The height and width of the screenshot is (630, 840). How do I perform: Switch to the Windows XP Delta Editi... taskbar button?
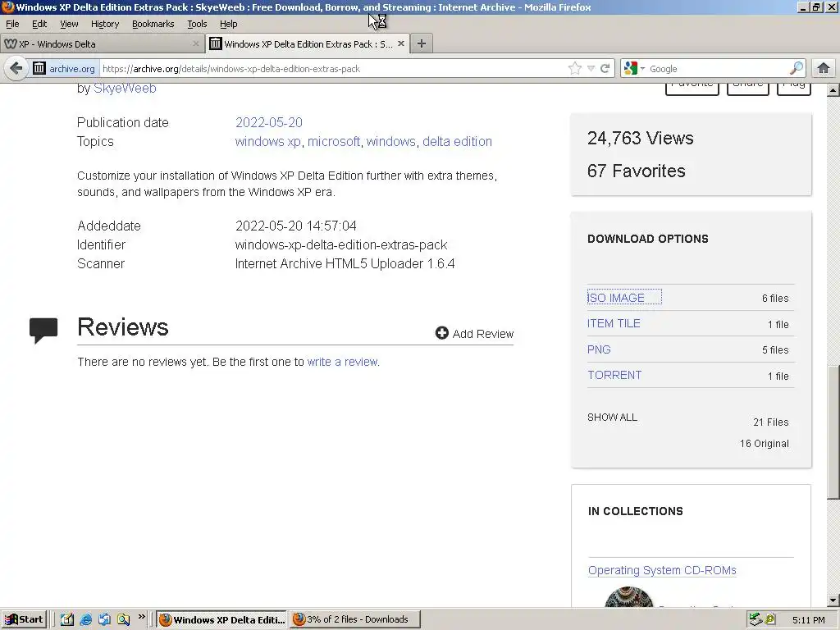point(222,620)
